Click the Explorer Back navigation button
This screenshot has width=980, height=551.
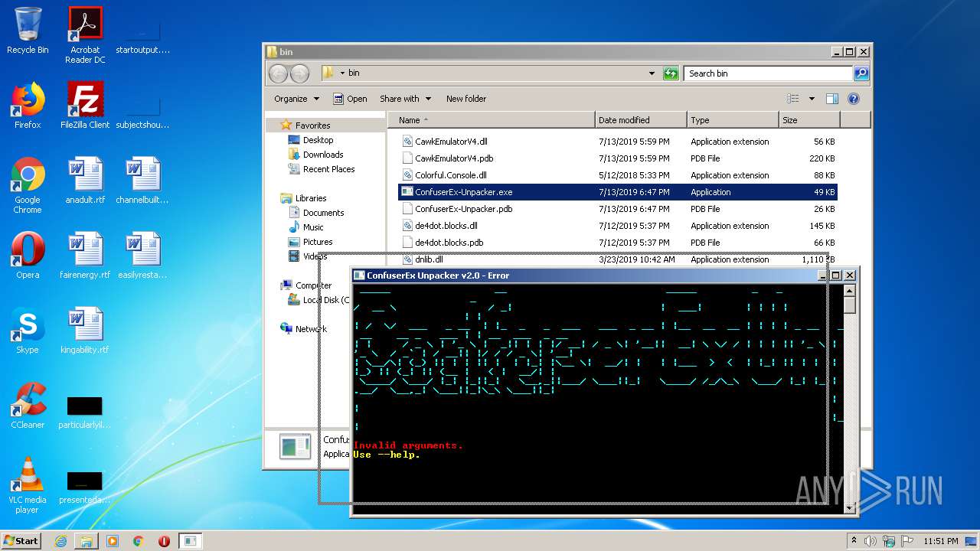(x=279, y=73)
